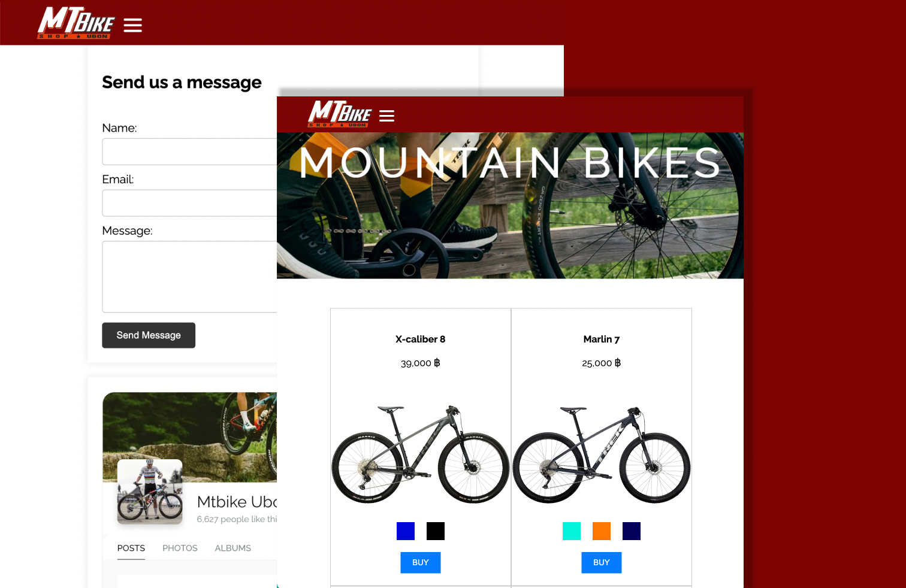Switch to the POSTS tab
906x588 pixels.
click(131, 548)
